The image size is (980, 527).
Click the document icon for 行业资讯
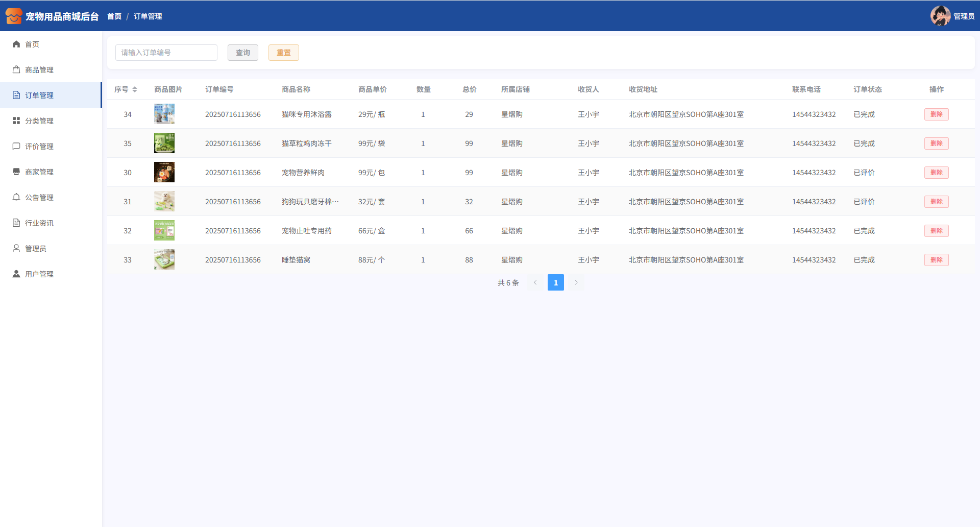(16, 223)
